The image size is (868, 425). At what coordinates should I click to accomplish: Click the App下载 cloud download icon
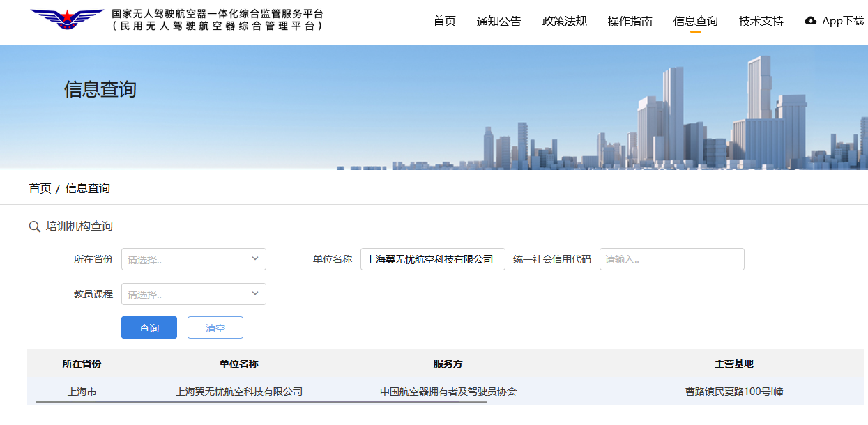coord(810,21)
